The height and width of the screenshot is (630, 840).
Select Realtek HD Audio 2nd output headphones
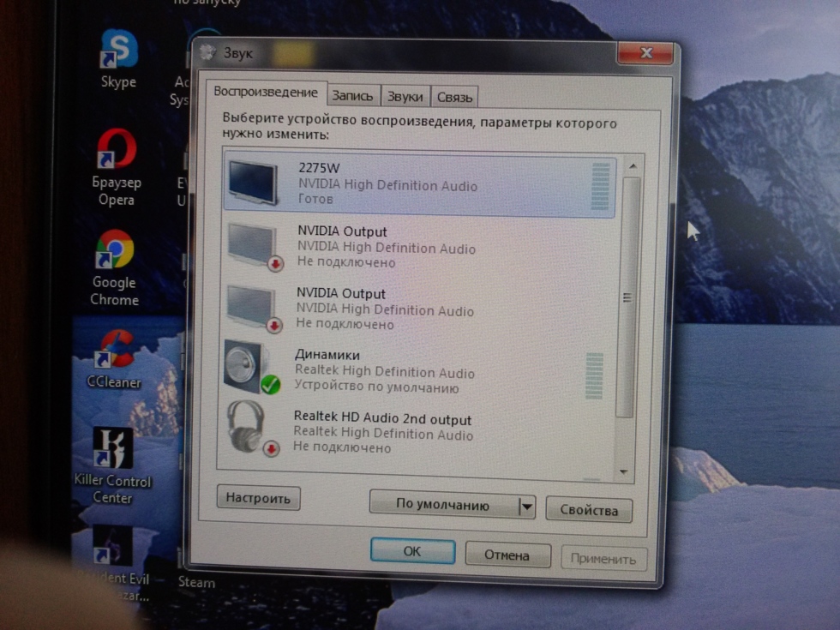(418, 433)
